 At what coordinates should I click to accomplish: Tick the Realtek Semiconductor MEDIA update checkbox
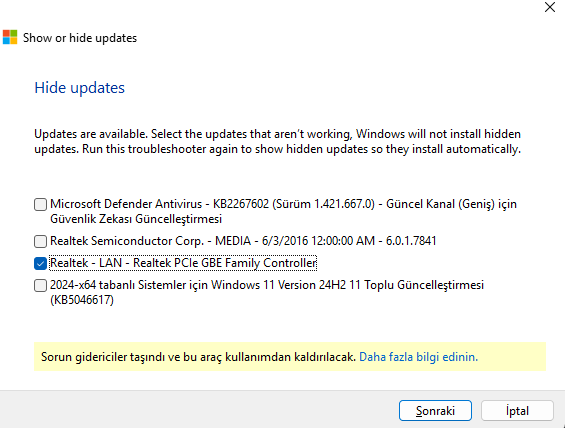(x=40, y=241)
